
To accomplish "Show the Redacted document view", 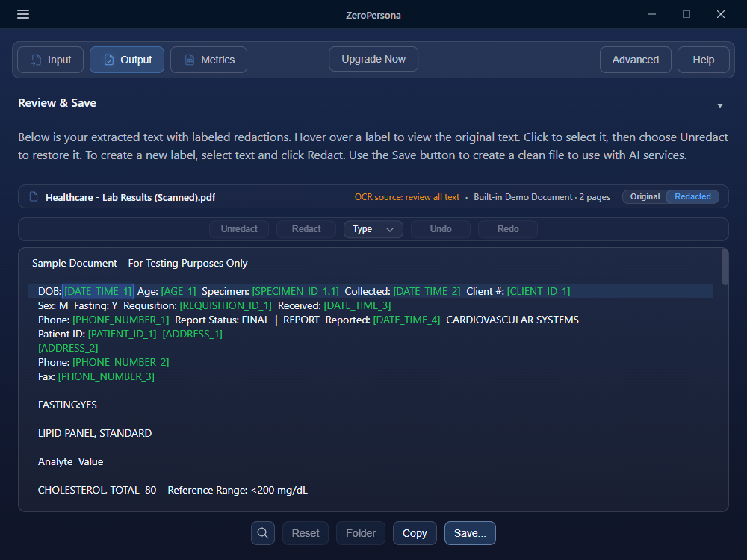I will [x=692, y=196].
